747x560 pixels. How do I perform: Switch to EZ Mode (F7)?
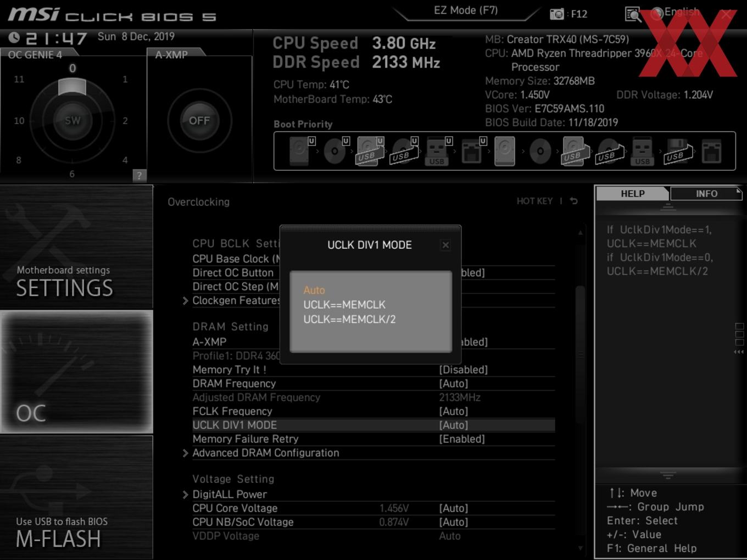click(x=466, y=10)
